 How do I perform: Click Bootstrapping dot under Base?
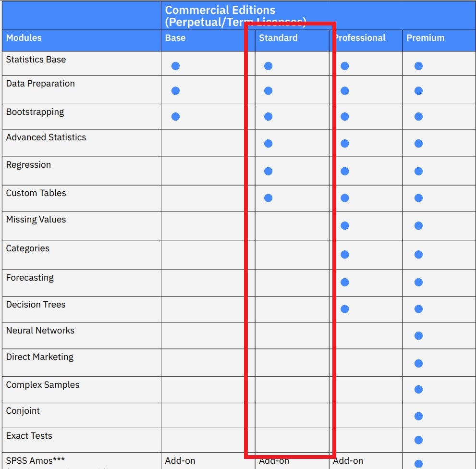(175, 117)
